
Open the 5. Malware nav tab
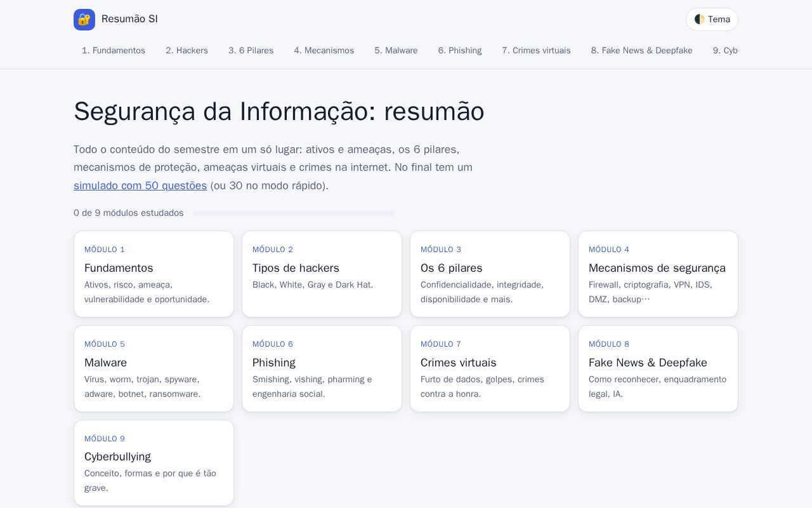pyautogui.click(x=396, y=51)
